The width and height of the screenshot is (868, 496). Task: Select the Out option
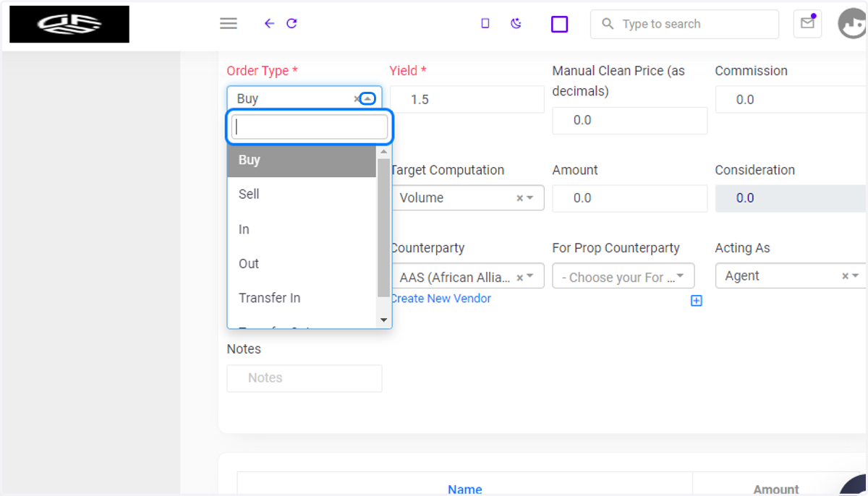point(302,264)
